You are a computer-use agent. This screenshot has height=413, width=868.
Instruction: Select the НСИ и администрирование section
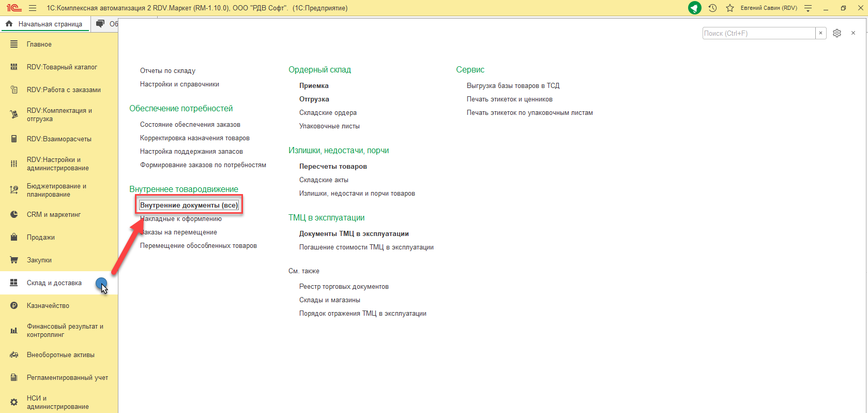coord(59,402)
